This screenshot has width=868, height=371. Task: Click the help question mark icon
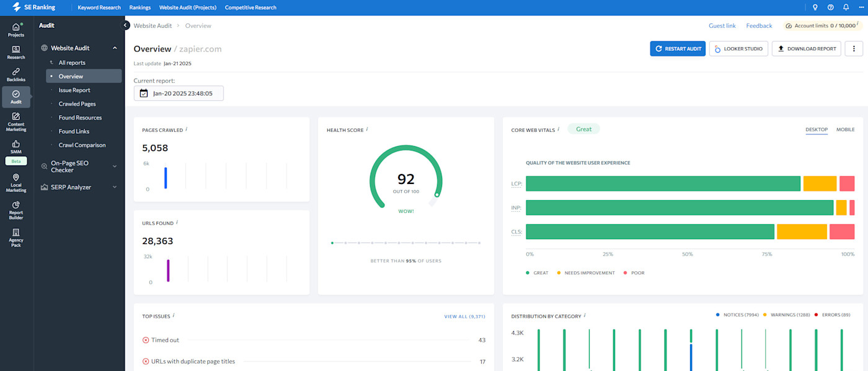point(831,7)
